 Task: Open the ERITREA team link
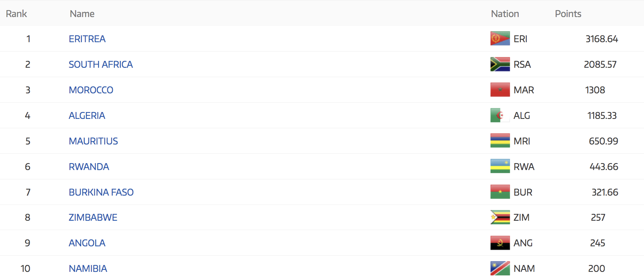(x=87, y=39)
